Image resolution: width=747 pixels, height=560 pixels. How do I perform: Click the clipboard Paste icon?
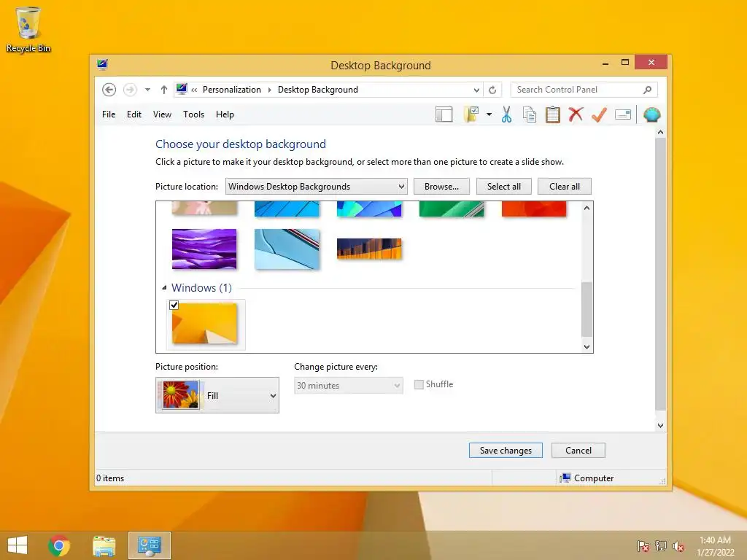click(553, 114)
